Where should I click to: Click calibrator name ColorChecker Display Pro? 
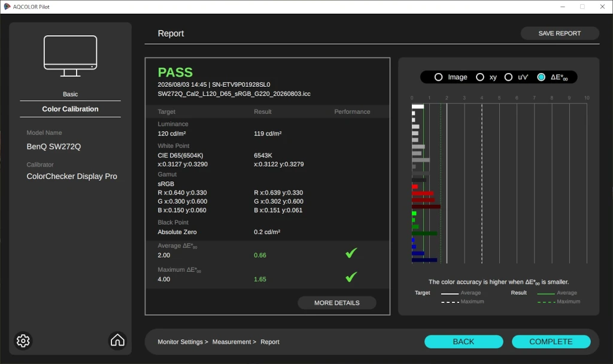(72, 177)
